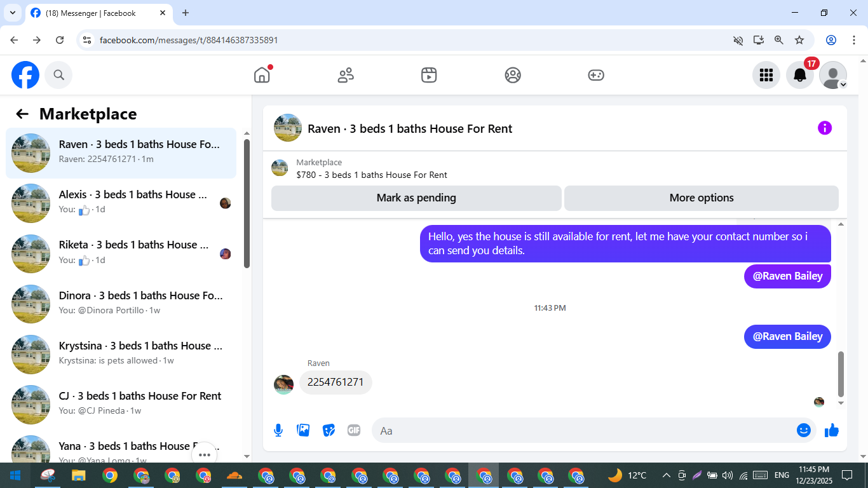The width and height of the screenshot is (868, 488).
Task: Open the tab search dropdown arrow
Action: pyautogui.click(x=12, y=13)
